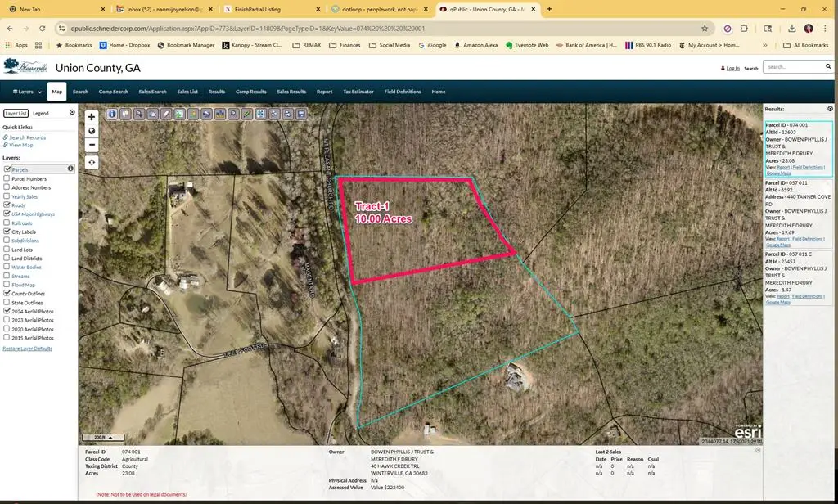Open the Layers dropdown in the top bar
The height and width of the screenshot is (504, 838).
pyautogui.click(x=25, y=92)
